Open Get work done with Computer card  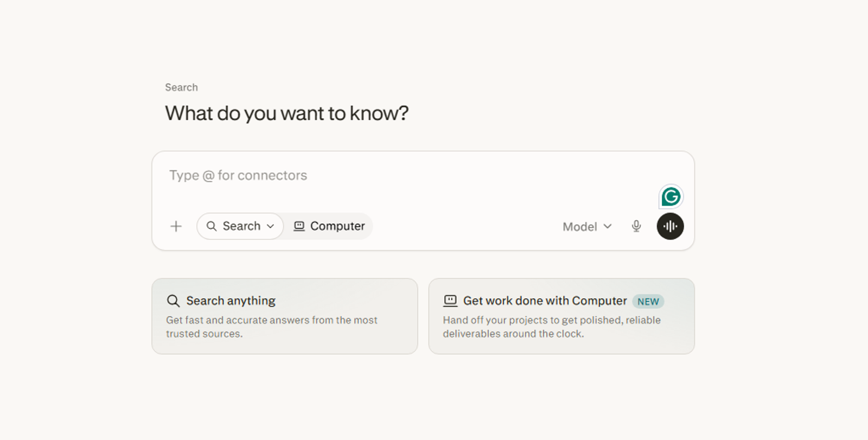561,316
